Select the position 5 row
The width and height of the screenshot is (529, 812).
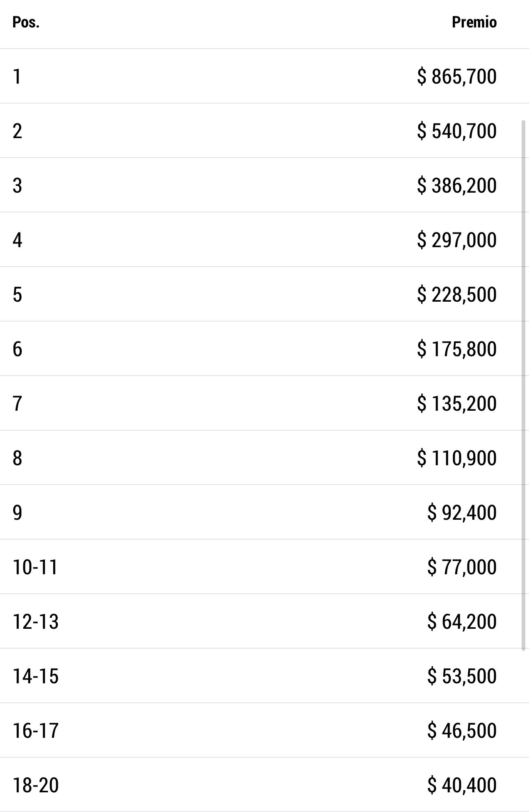coord(264,294)
